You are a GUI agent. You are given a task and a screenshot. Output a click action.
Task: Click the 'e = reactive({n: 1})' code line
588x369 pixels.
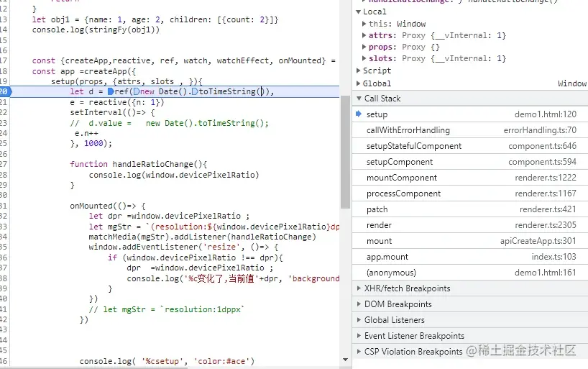click(117, 102)
